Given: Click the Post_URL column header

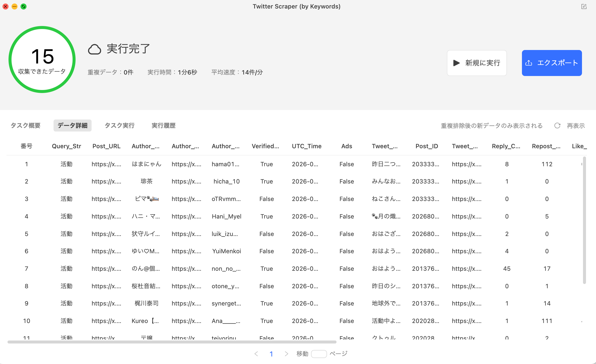Looking at the screenshot, I should [107, 146].
